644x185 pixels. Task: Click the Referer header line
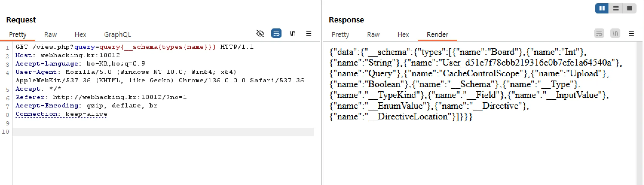point(101,97)
